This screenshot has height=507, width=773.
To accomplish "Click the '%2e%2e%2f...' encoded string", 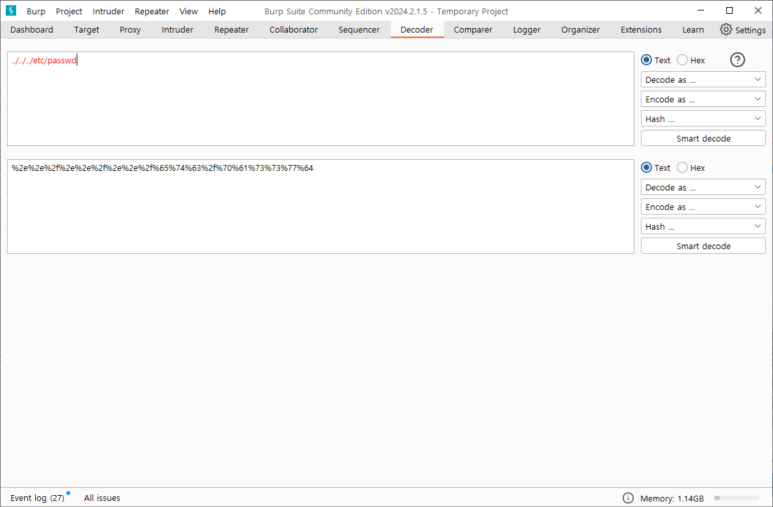I will (162, 168).
